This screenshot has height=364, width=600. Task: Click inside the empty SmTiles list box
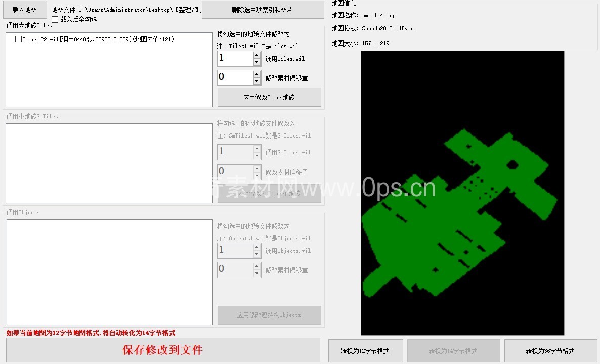(109, 163)
